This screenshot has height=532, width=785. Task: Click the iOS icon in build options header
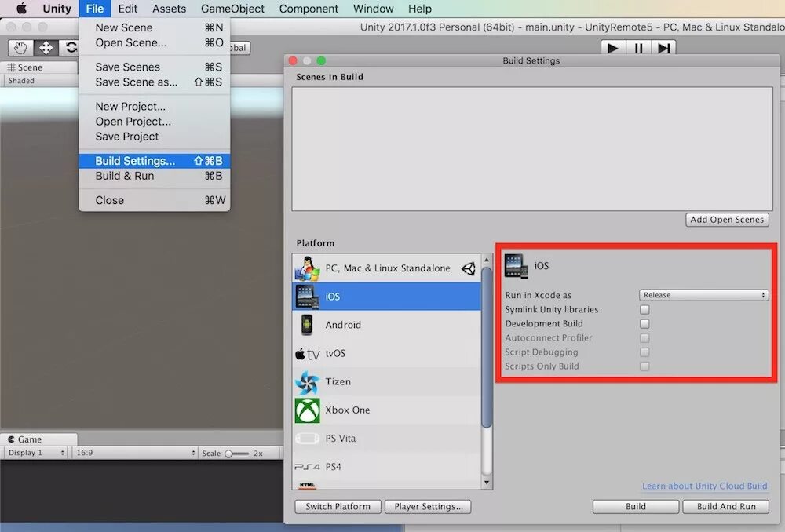pos(516,266)
